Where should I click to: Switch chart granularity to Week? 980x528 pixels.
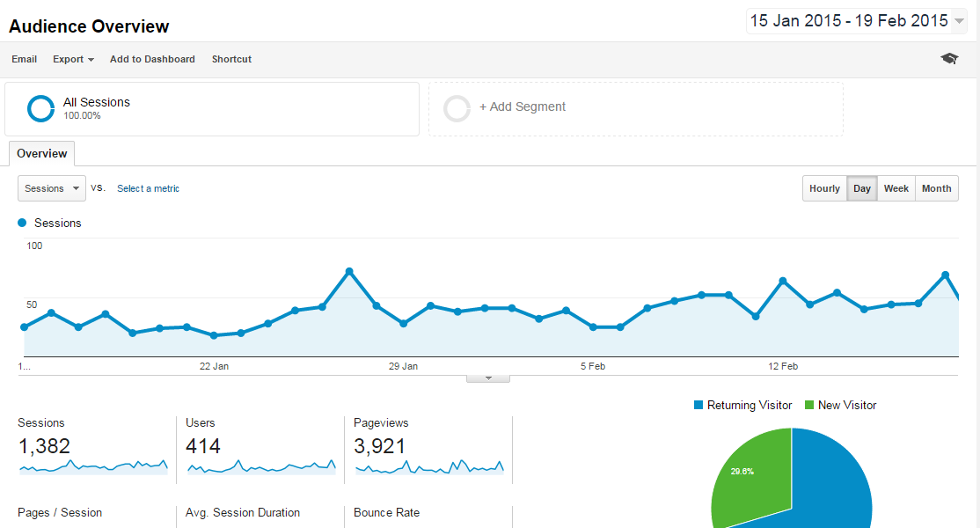[x=896, y=188]
